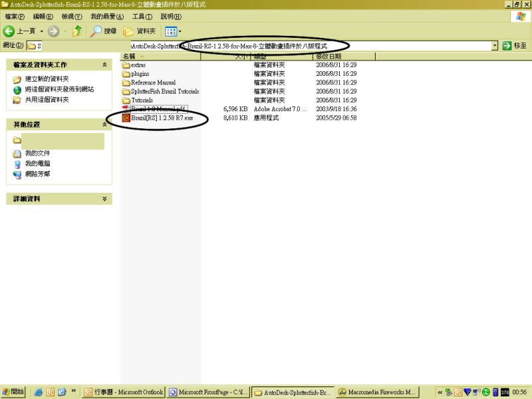Screen dimensions: 532x399
Task: Click the Back arrow icon
Action: [x=9, y=31]
